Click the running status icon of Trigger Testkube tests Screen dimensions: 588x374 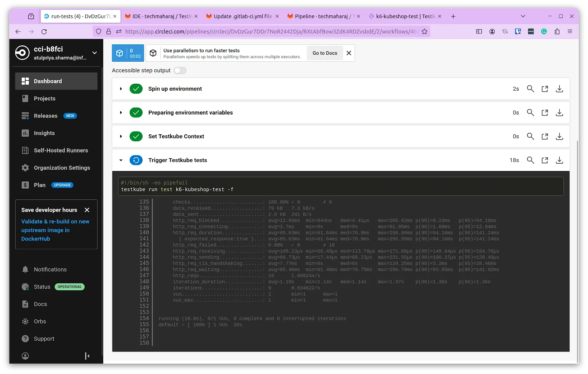(136, 160)
